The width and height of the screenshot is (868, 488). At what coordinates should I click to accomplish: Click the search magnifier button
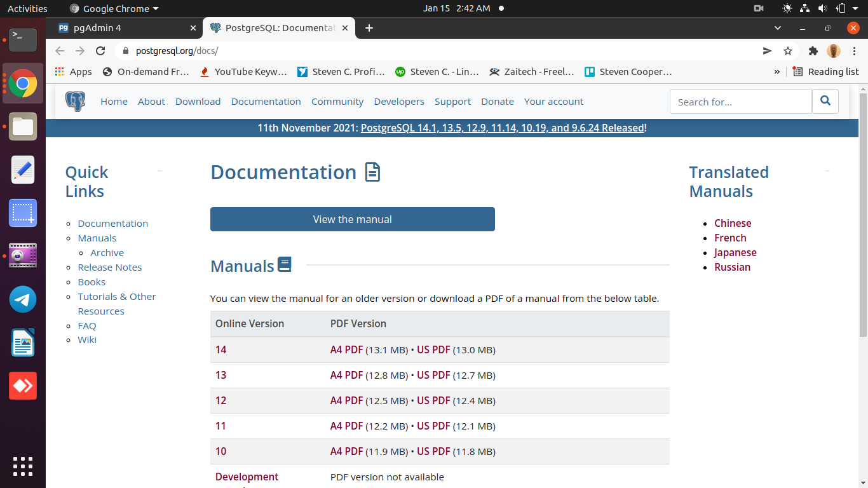pos(825,101)
